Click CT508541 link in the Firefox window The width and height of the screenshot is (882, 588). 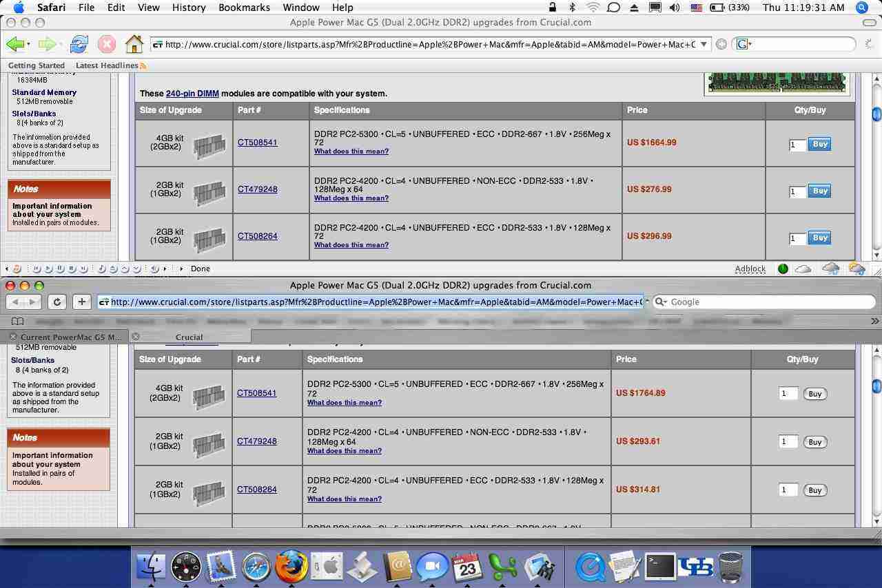[258, 143]
